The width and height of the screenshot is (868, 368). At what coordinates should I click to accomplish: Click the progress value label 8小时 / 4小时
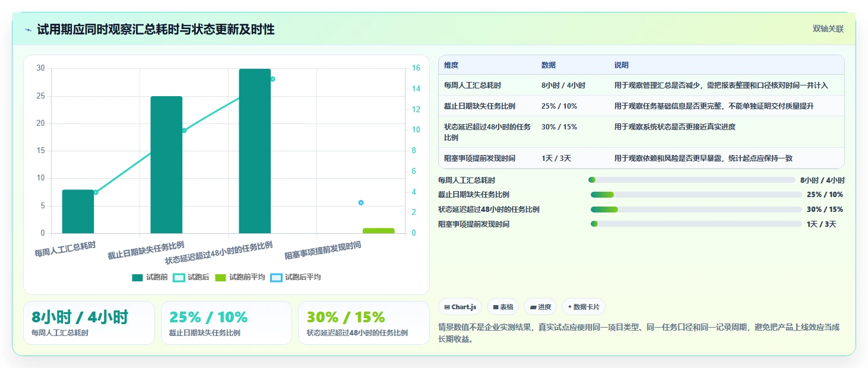(822, 180)
